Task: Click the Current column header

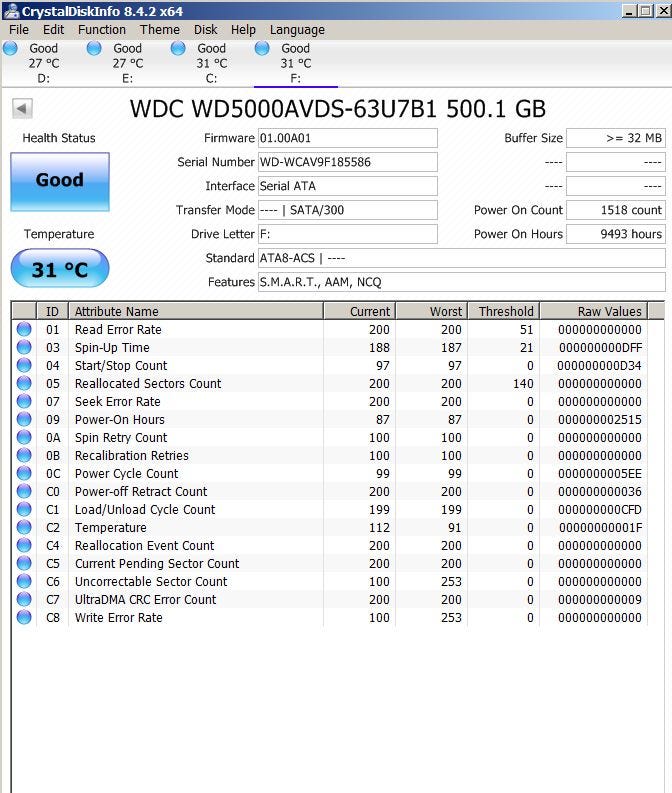Action: (x=360, y=311)
